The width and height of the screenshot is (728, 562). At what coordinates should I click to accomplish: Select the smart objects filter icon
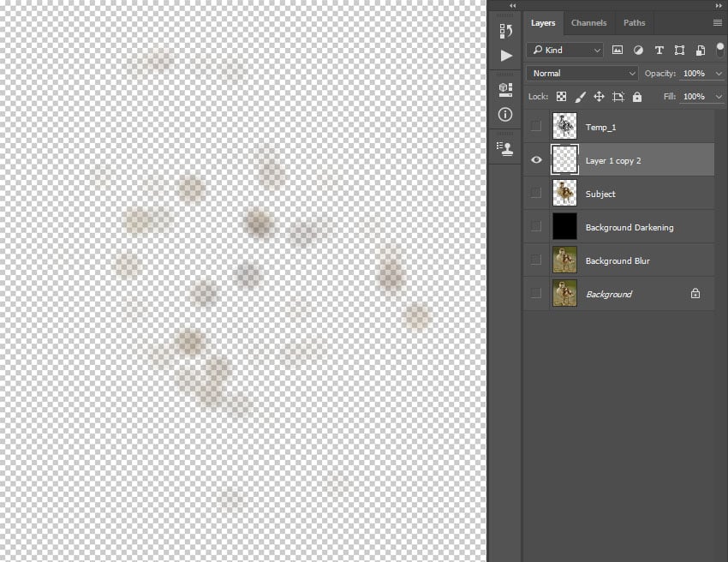tap(700, 50)
